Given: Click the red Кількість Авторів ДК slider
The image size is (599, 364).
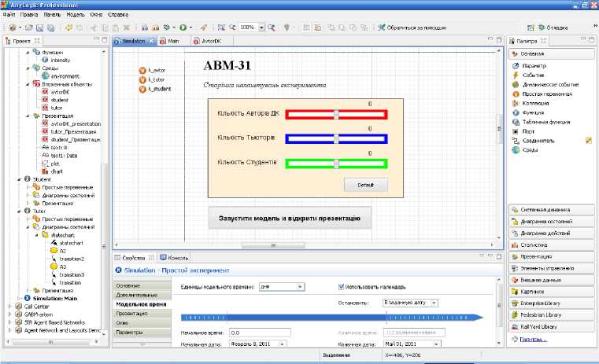Looking at the screenshot, I should [x=336, y=115].
